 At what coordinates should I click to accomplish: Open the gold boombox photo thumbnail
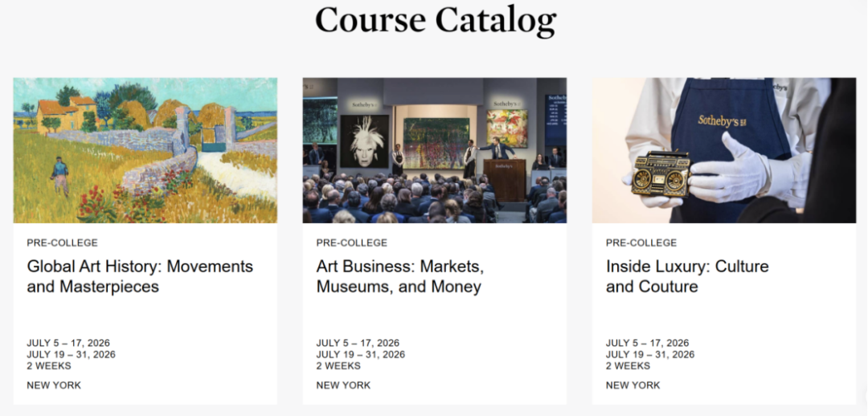723,150
